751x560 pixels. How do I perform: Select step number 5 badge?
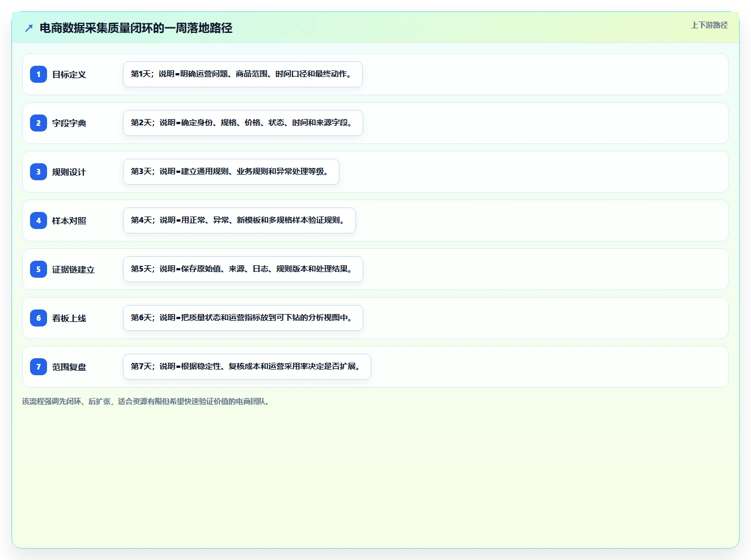tap(39, 269)
